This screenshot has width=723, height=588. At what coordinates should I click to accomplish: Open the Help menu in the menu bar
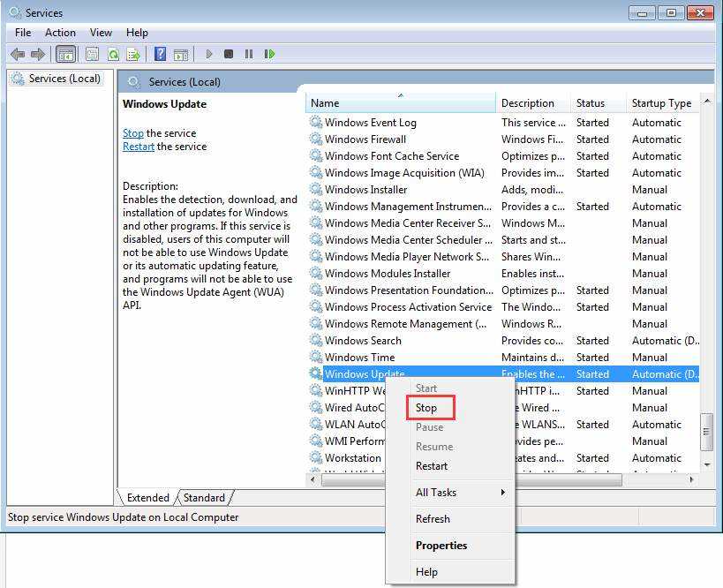pyautogui.click(x=137, y=33)
